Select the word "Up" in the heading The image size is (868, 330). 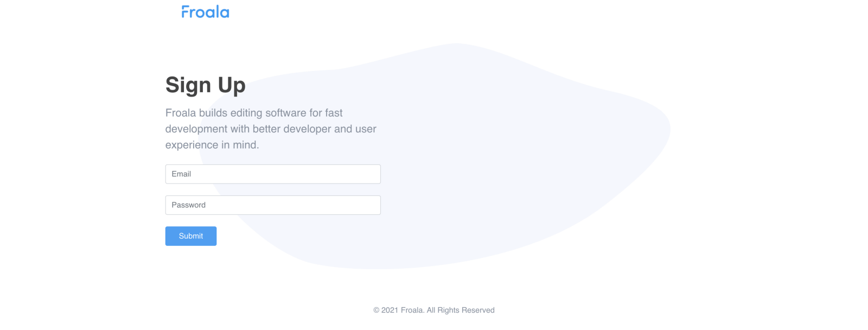(232, 86)
